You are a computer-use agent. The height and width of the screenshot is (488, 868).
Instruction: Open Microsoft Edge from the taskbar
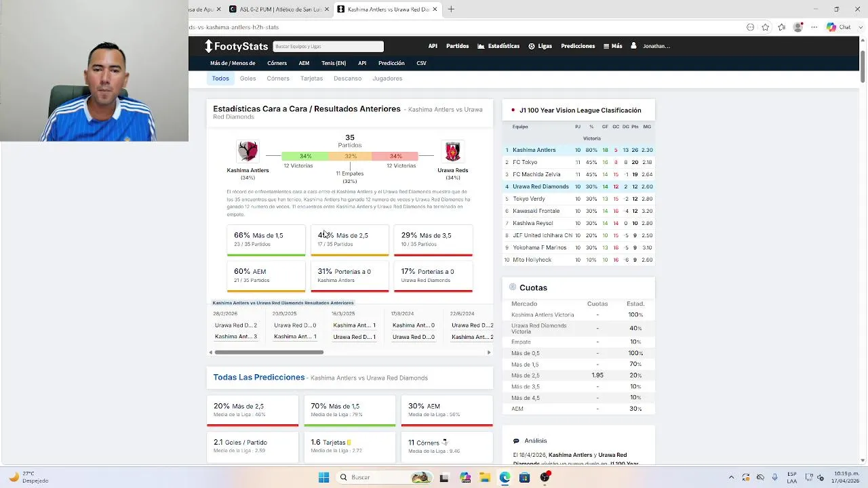pyautogui.click(x=505, y=477)
